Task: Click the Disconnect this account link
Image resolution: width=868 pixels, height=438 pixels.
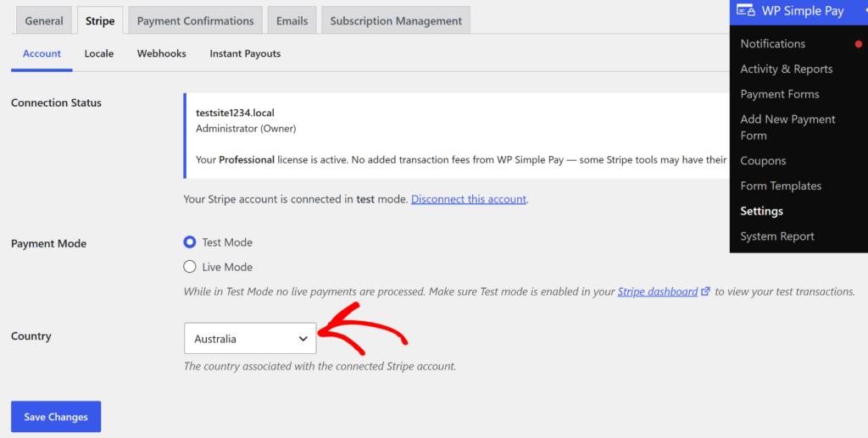Action: (x=468, y=199)
